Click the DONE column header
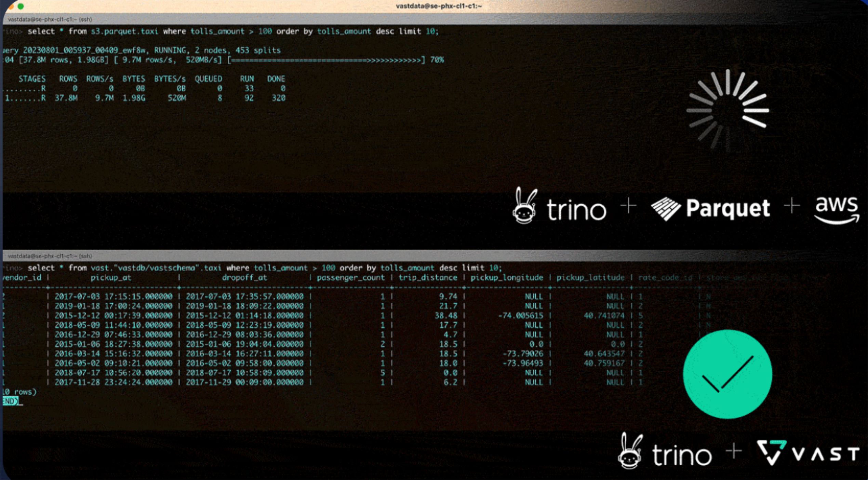The height and width of the screenshot is (480, 868). [x=276, y=79]
